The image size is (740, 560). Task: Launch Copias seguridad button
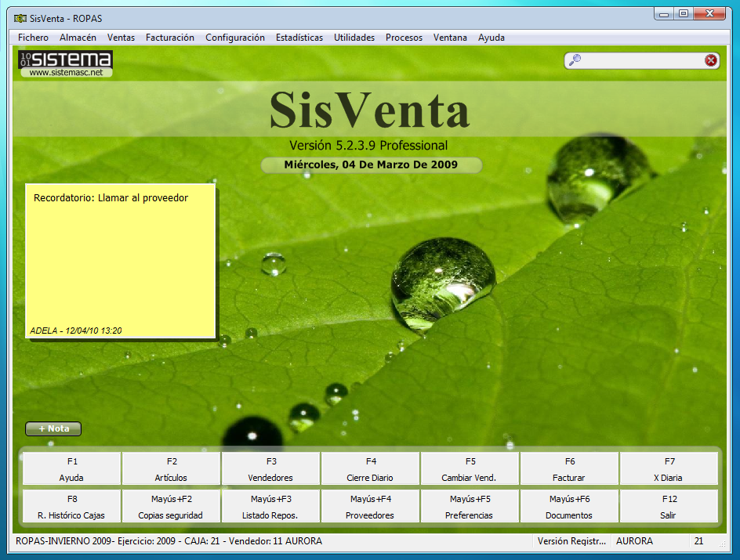click(x=172, y=506)
